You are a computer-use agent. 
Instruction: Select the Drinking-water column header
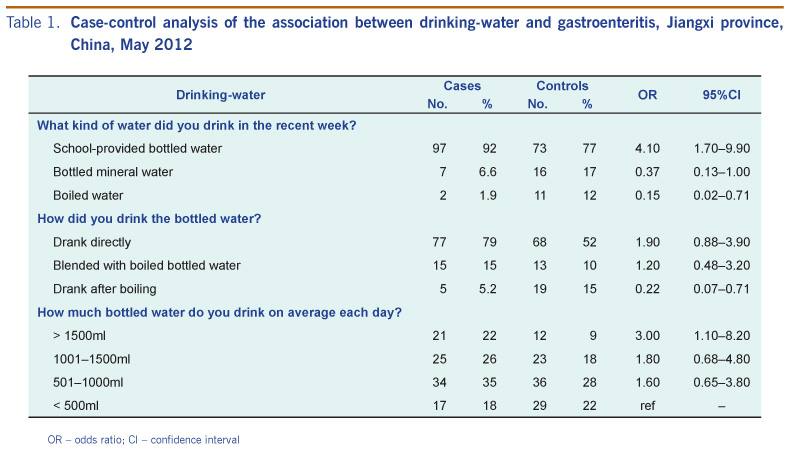click(221, 94)
